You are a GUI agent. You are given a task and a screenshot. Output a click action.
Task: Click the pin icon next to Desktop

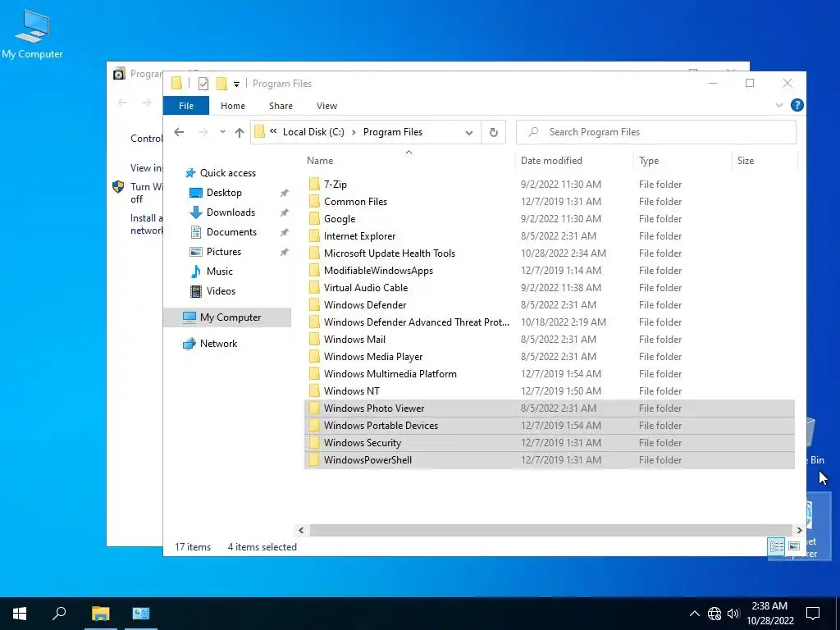point(285,193)
